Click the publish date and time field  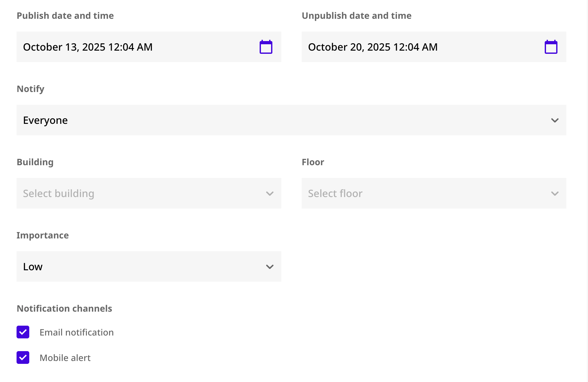coord(149,47)
